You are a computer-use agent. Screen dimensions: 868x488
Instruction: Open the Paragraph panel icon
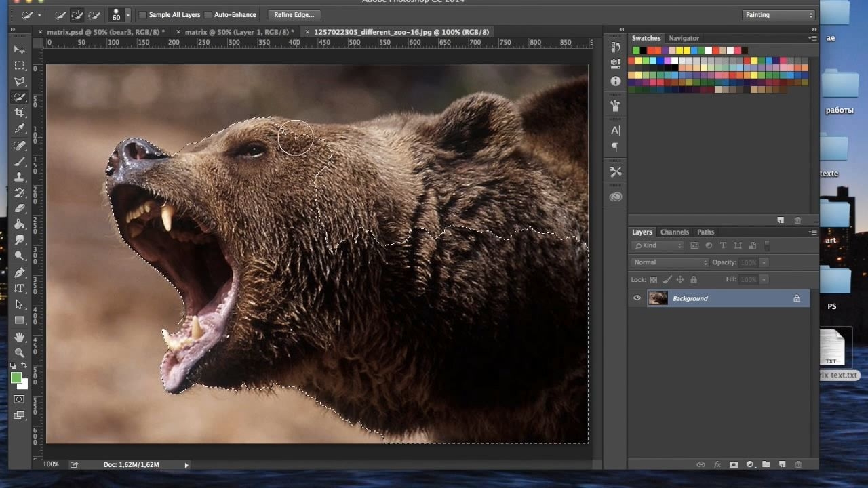616,146
